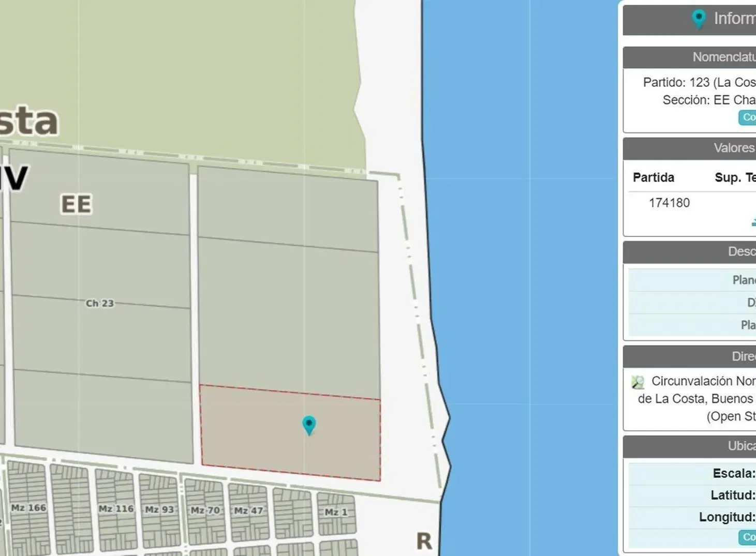
Task: Click the 'Latitud:' label row
Action: click(692, 495)
